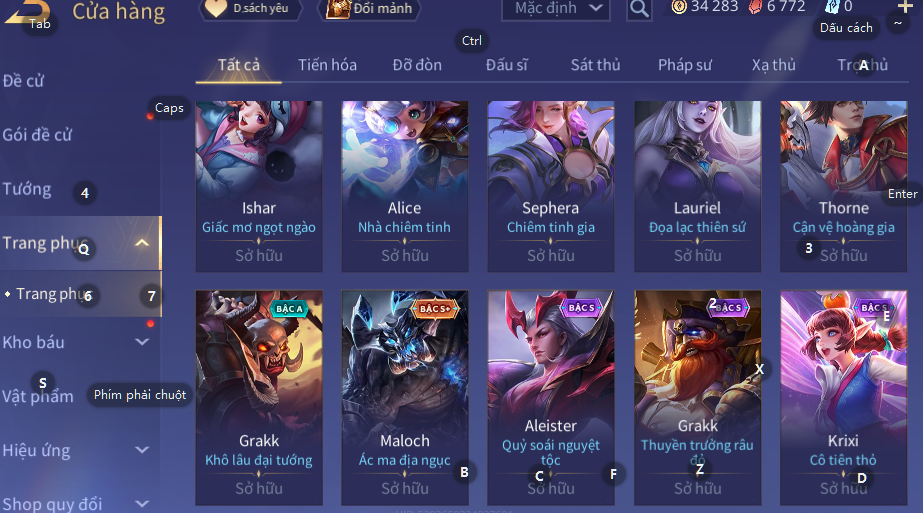Expand the Hiệu ứng sidebar section
Image resolution: width=923 pixels, height=513 pixels.
(x=142, y=450)
